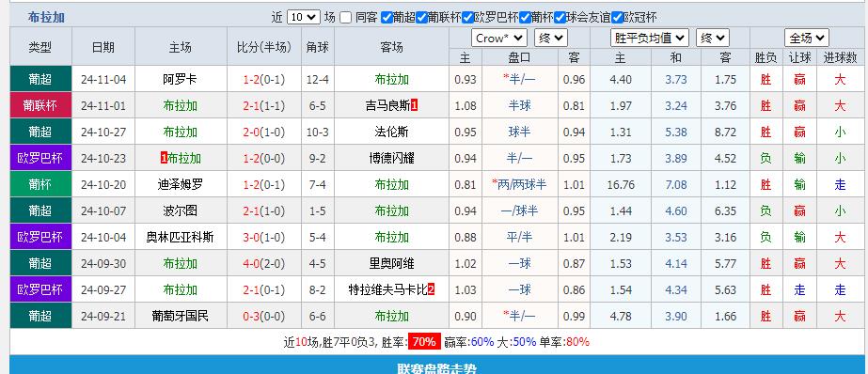Click corner count 10-3
Viewport: 868px width, 374px height.
318,132
